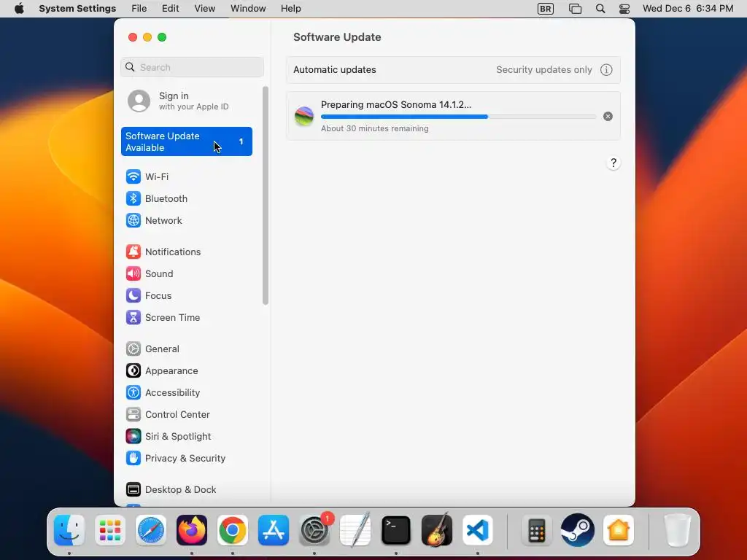Image resolution: width=747 pixels, height=560 pixels.
Task: Open the Apple menu
Action: point(19,9)
